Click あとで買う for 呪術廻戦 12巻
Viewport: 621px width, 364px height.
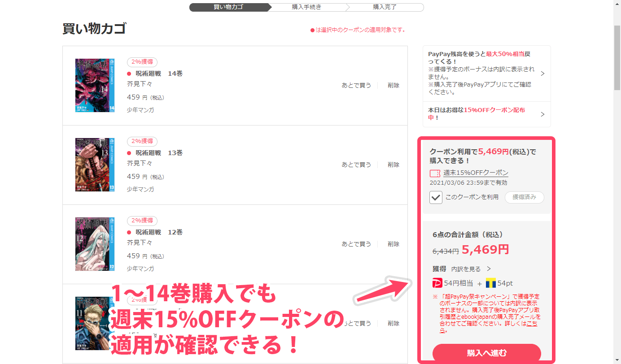point(356,244)
